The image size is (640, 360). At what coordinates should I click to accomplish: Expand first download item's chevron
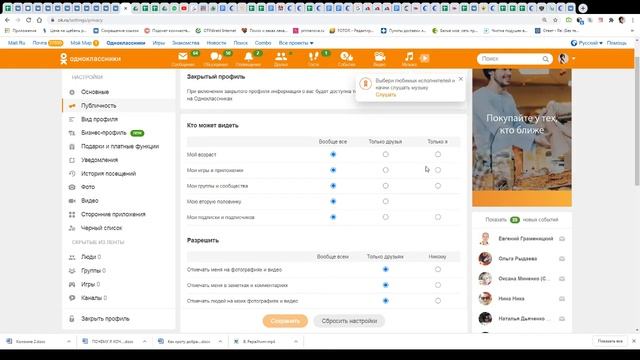point(69,341)
